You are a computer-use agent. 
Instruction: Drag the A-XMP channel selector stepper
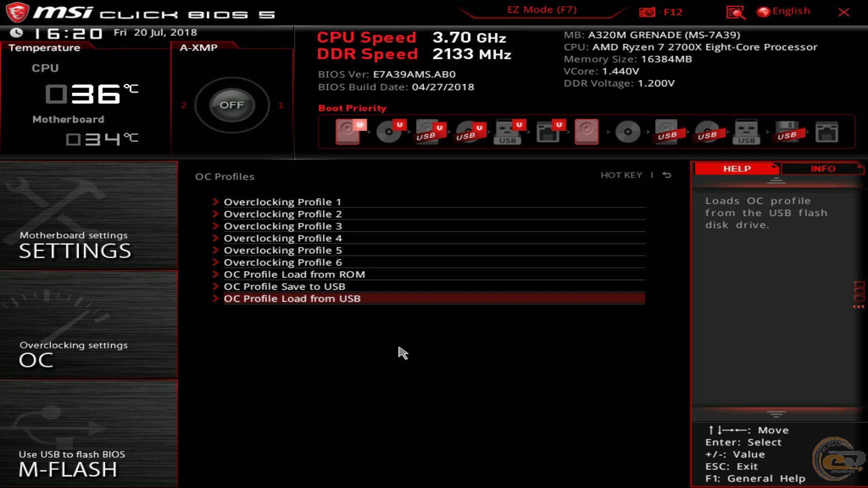point(231,105)
